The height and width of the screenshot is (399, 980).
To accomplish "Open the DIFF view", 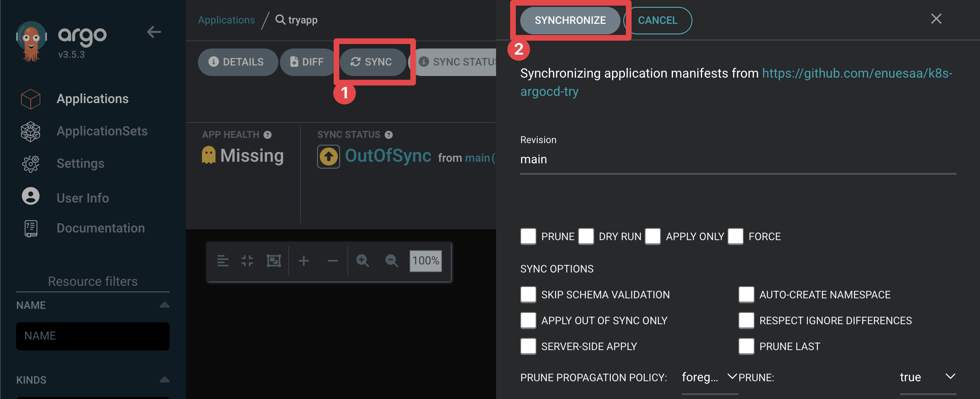I will click(307, 62).
